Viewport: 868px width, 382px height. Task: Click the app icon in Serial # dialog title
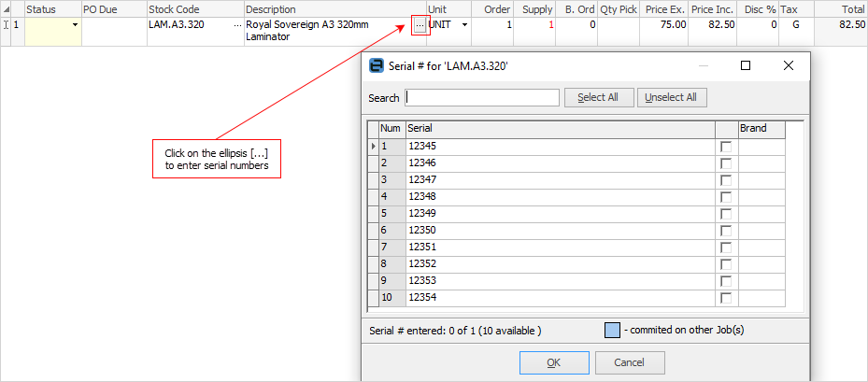click(377, 66)
